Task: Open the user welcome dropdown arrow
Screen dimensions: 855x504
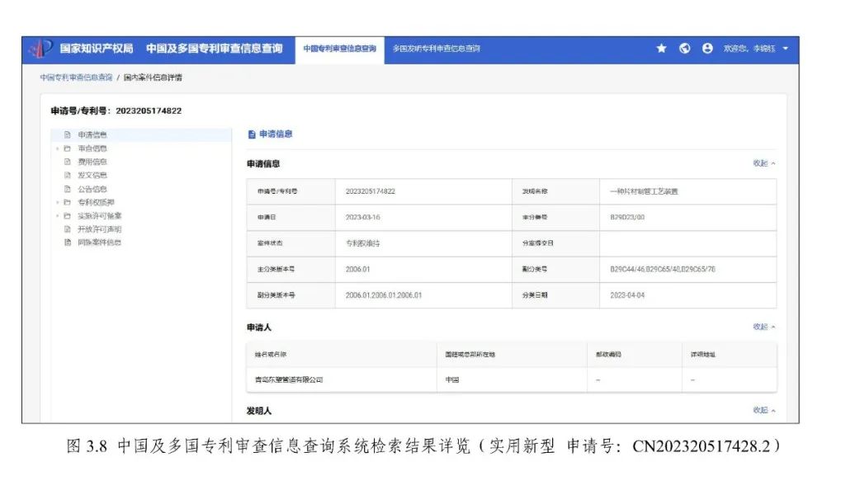Action: click(x=785, y=49)
